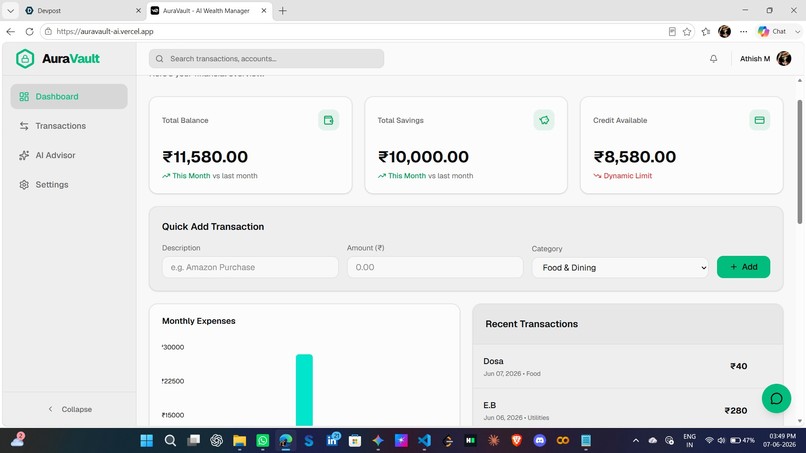Image resolution: width=806 pixels, height=453 pixels.
Task: Open Settings in the sidebar
Action: click(x=69, y=185)
